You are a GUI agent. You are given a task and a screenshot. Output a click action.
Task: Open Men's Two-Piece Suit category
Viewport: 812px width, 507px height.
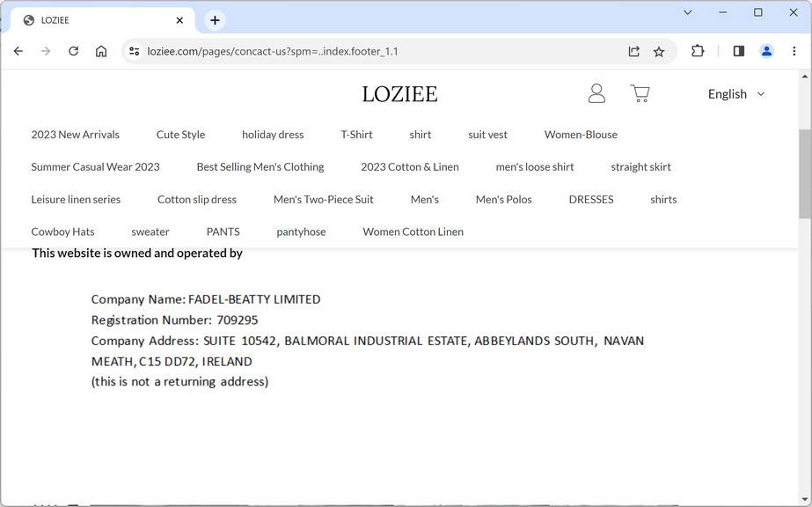[x=323, y=200]
